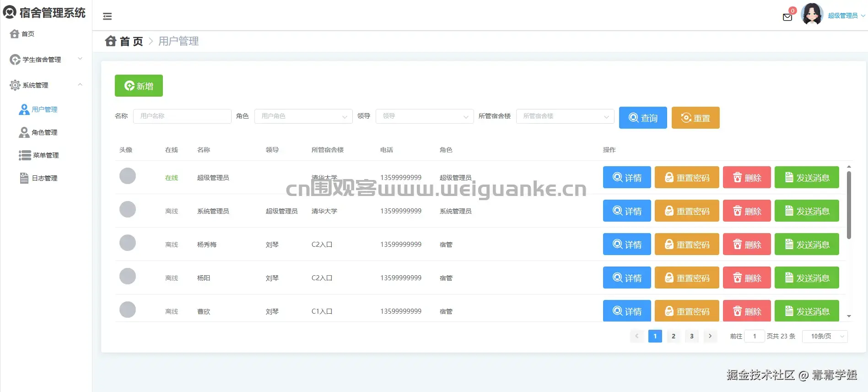This screenshot has width=868, height=392.
Task: Click the avatar in 杨秀梅 row
Action: [128, 243]
